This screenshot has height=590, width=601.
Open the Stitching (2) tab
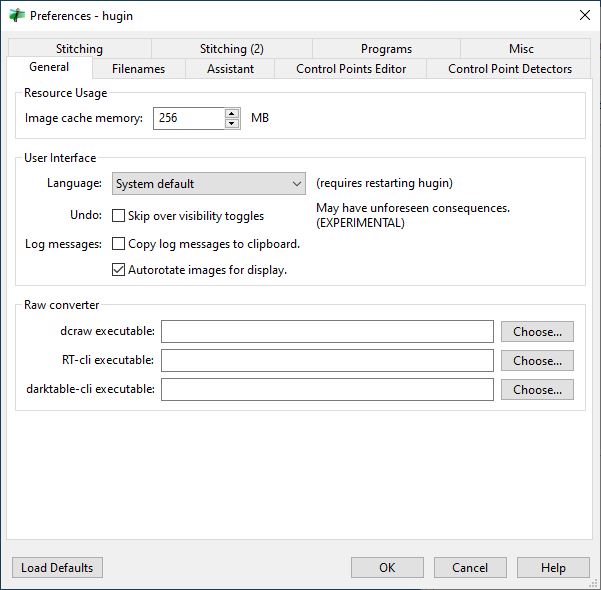pos(232,49)
